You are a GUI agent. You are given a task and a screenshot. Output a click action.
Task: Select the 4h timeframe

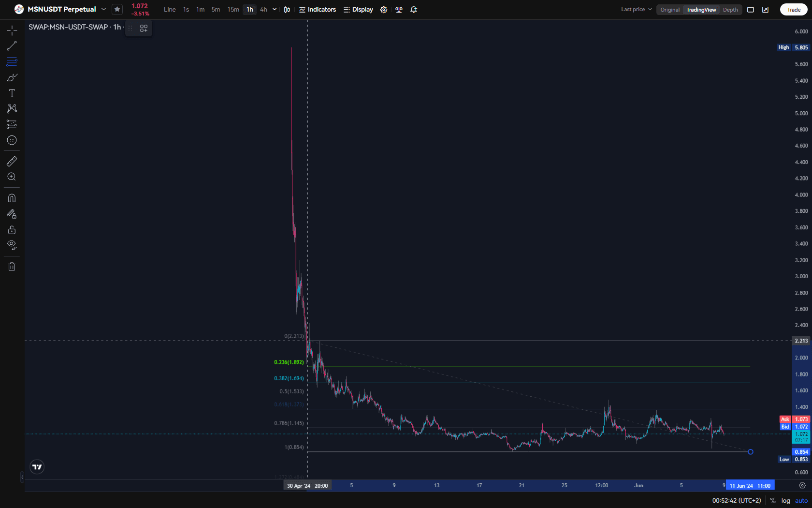point(263,10)
